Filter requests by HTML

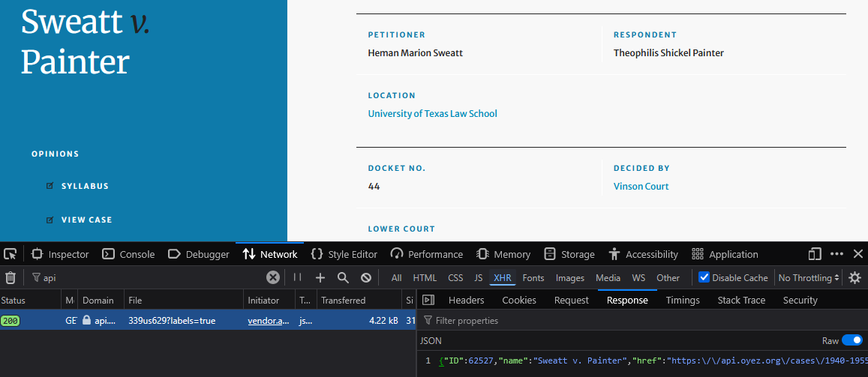[x=425, y=278]
